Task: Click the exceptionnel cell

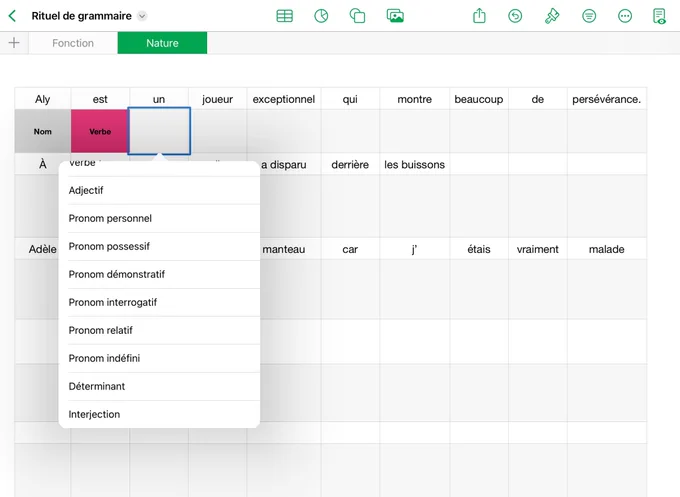Action: (284, 99)
